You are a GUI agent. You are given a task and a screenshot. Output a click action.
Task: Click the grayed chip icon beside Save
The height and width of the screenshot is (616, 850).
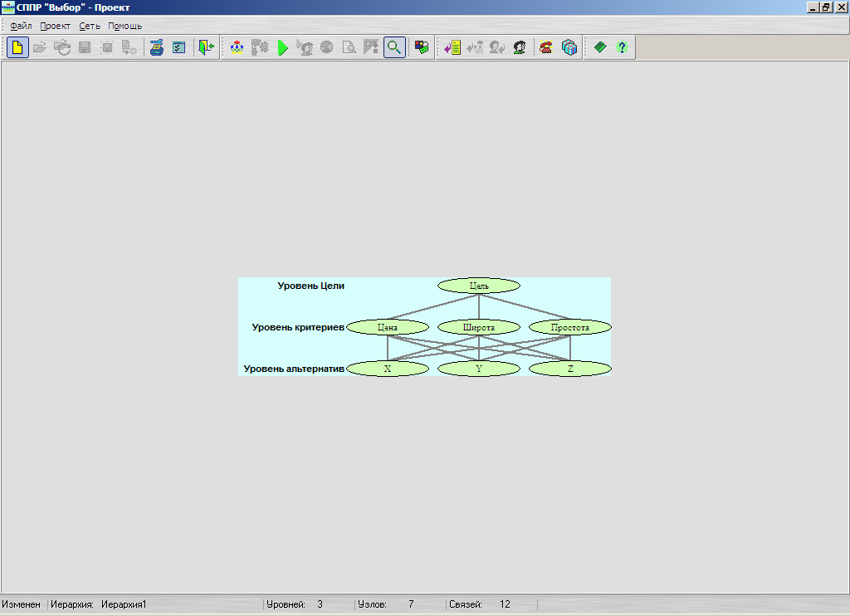click(107, 47)
